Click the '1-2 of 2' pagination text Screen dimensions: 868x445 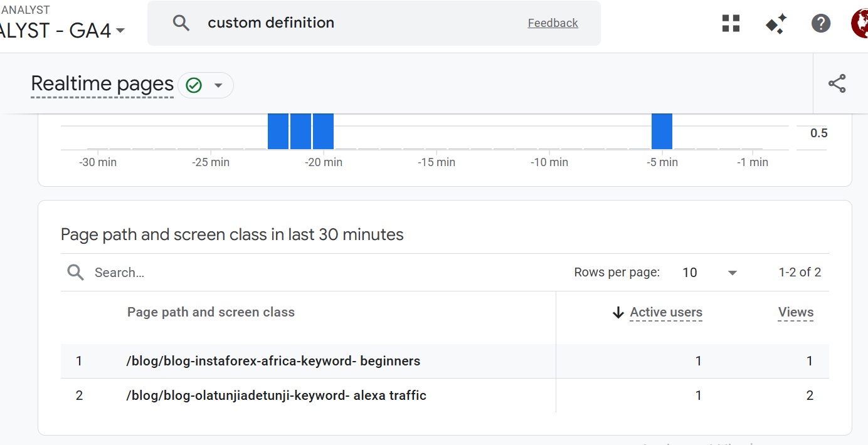pyautogui.click(x=800, y=272)
